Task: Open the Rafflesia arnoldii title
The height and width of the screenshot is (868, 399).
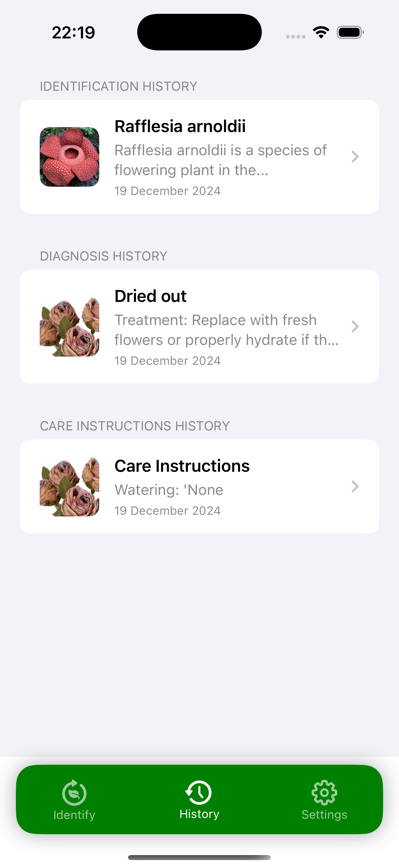Action: coord(180,126)
